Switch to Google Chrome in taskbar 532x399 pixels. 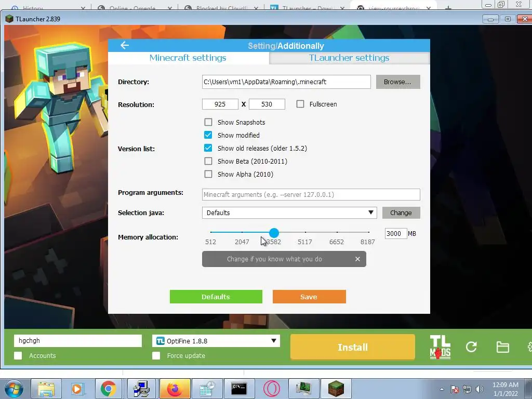108,389
